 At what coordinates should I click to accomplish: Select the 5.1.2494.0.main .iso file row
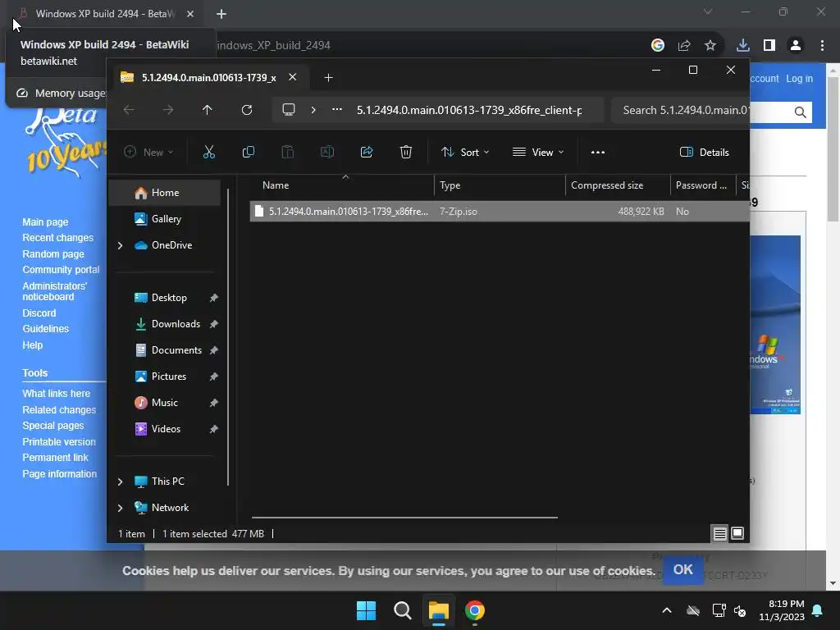tap(500, 212)
